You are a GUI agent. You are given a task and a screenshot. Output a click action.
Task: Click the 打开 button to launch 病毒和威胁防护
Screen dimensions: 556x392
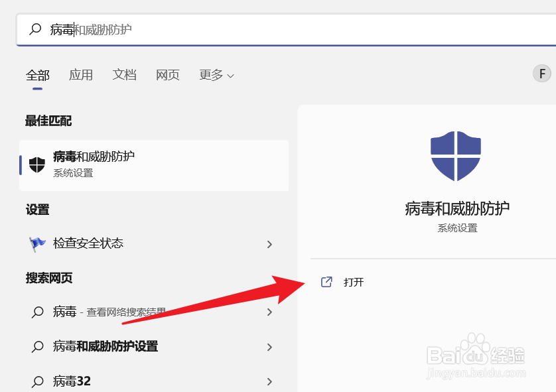[x=354, y=281]
